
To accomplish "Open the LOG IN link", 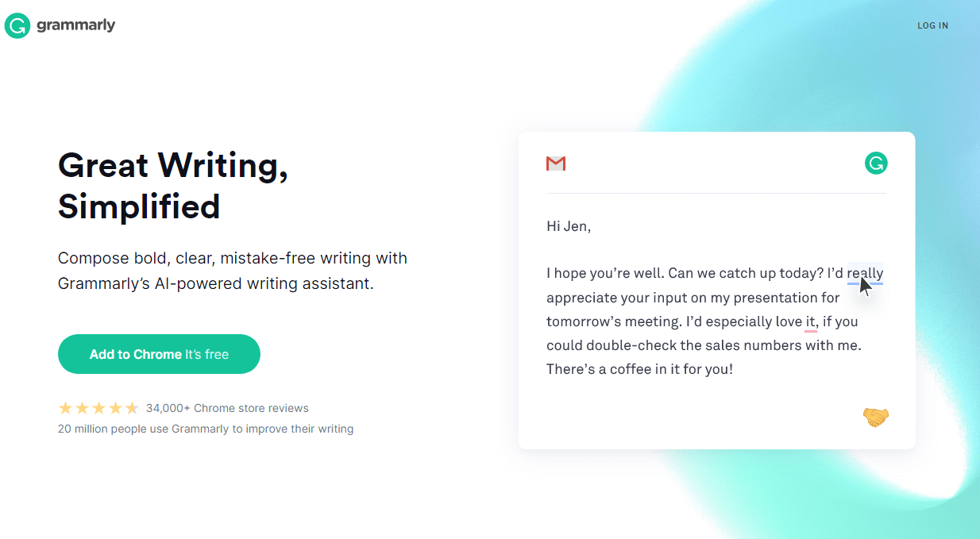I will (932, 25).
